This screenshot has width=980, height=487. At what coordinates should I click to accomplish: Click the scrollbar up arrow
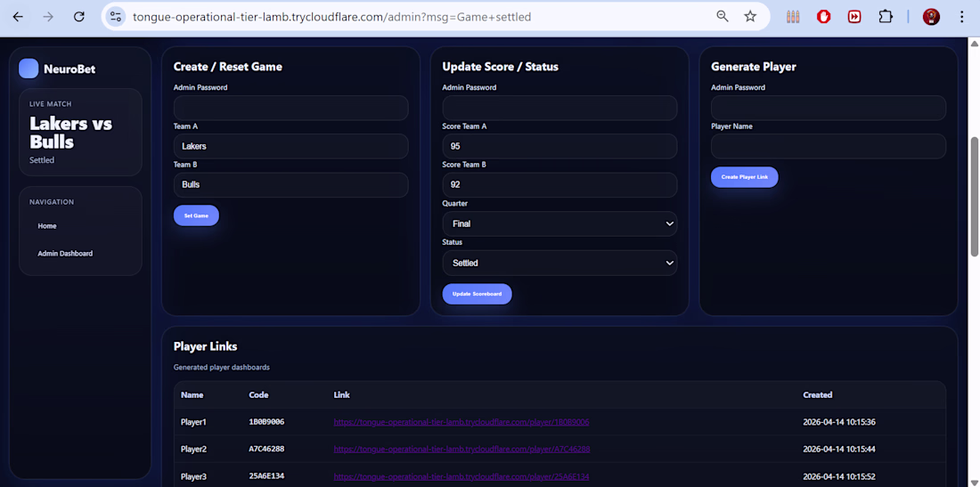(x=974, y=44)
